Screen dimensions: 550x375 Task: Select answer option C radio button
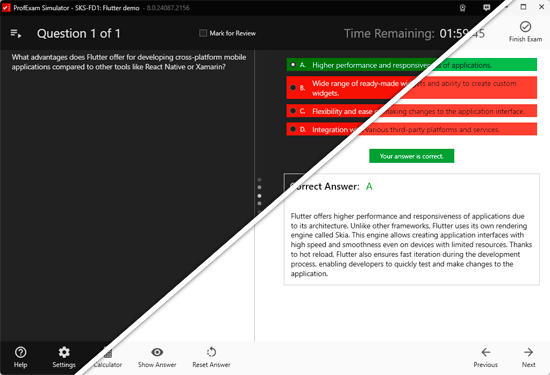[x=293, y=111]
